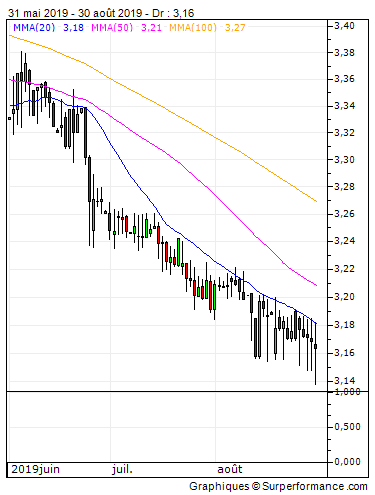The height and width of the screenshot is (495, 375).
Task: Click the MMA(20) legend label
Action: (34, 27)
